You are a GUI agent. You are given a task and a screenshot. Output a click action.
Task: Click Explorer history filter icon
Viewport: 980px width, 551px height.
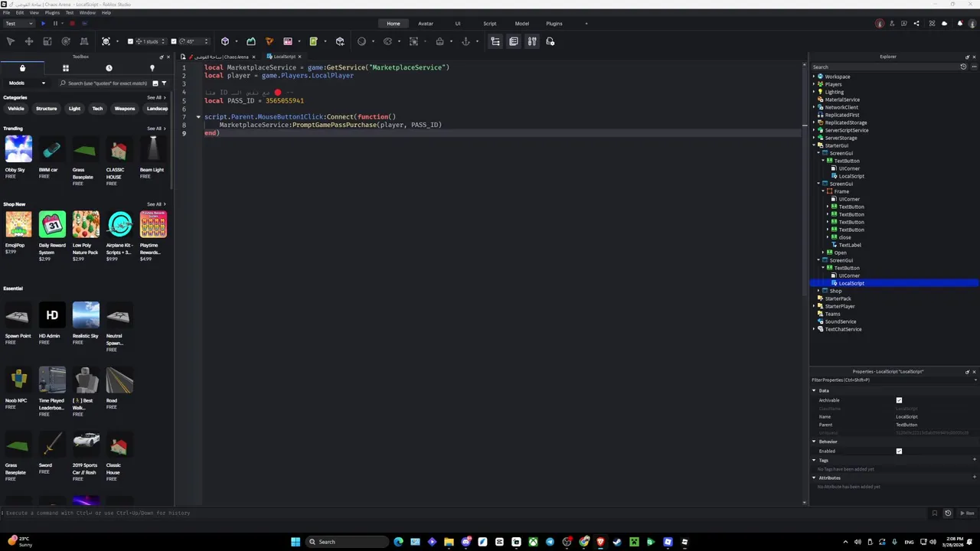963,67
